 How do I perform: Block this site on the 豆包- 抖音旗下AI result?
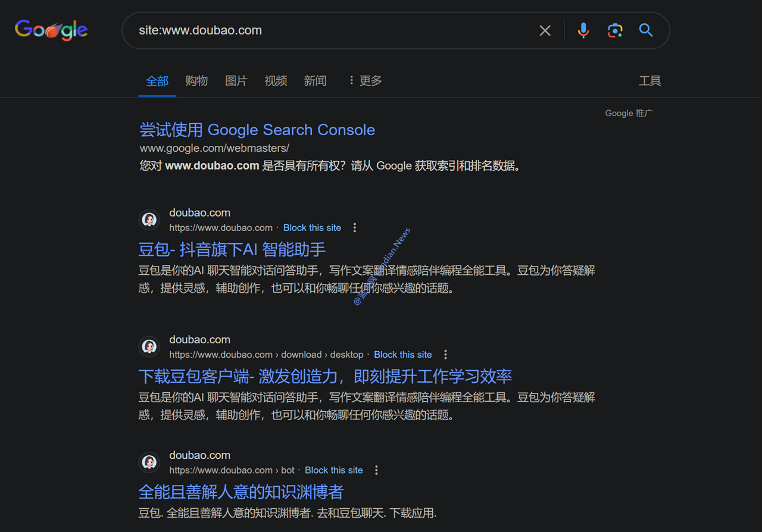[x=313, y=228]
